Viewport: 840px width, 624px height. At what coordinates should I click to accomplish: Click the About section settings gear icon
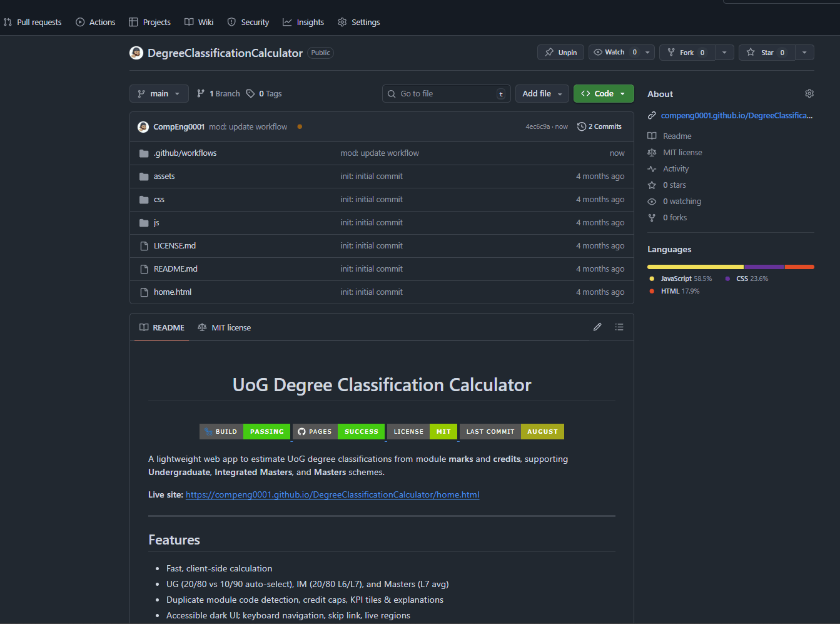click(809, 93)
